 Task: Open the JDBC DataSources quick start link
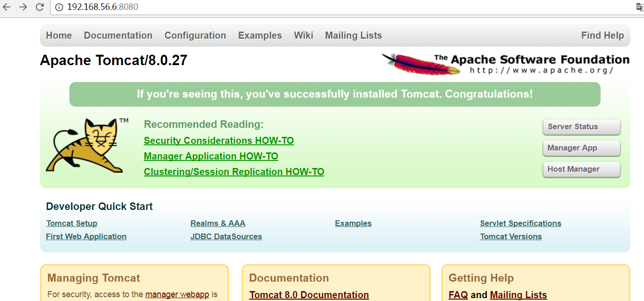(x=226, y=236)
